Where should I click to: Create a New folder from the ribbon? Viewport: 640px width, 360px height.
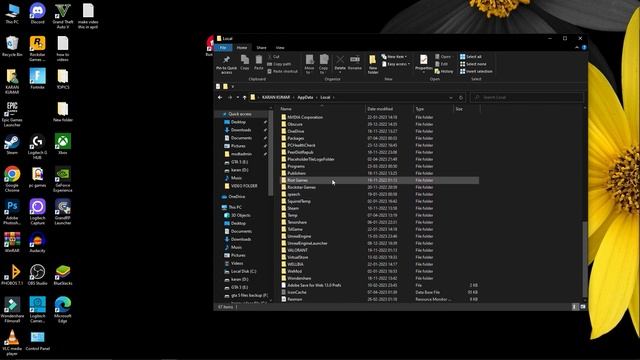point(373,64)
